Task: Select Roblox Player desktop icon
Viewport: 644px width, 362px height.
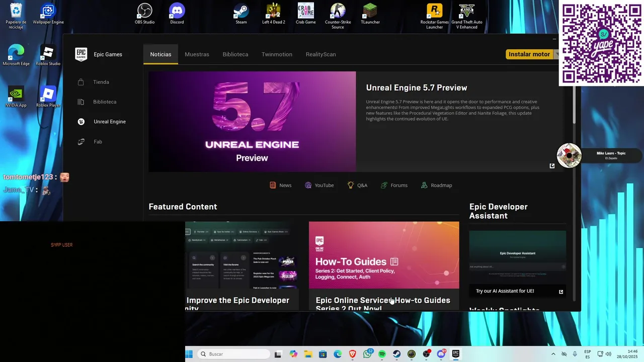Action: [48, 97]
